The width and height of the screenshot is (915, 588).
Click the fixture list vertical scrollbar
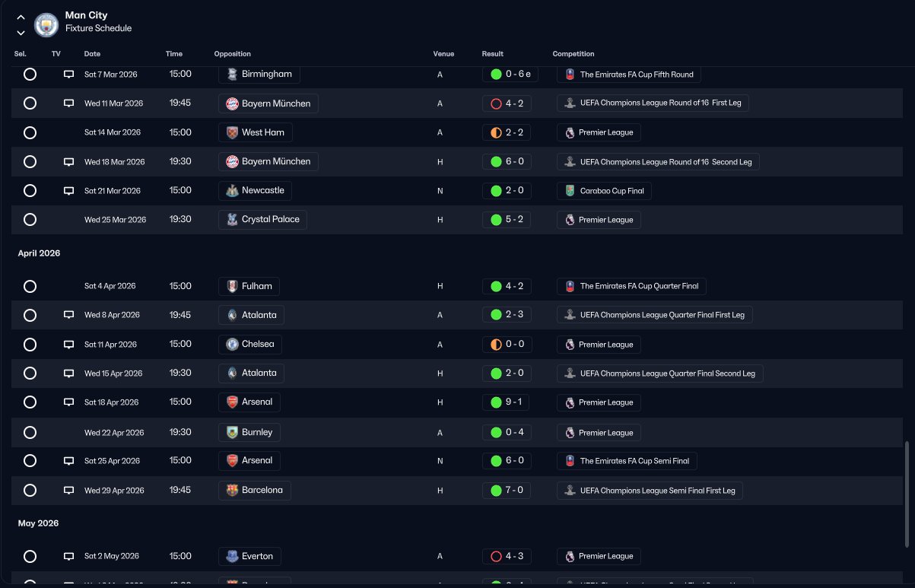tap(906, 494)
